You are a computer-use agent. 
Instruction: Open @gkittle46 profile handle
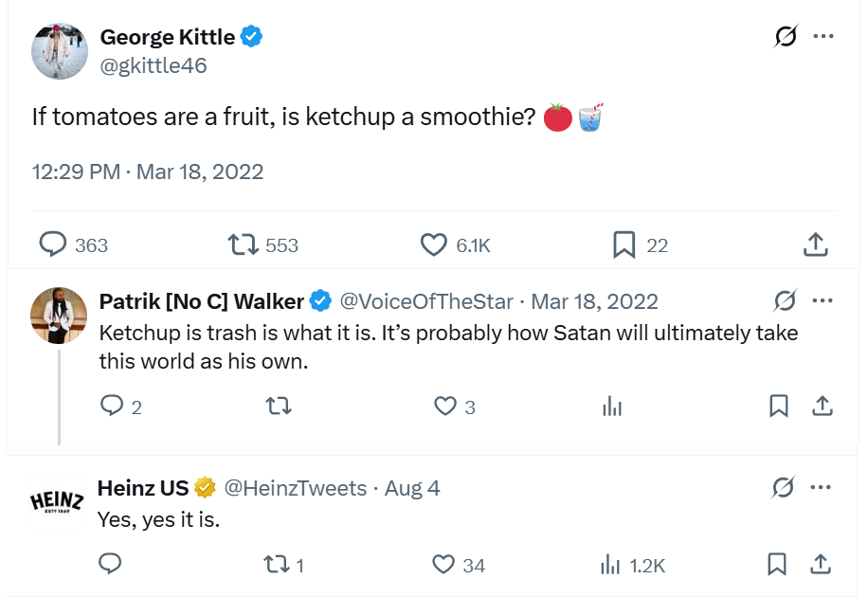pos(154,65)
